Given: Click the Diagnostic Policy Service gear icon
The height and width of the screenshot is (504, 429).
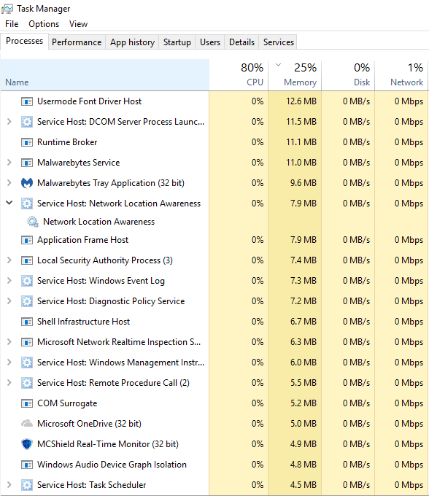Looking at the screenshot, I should 27,301.
